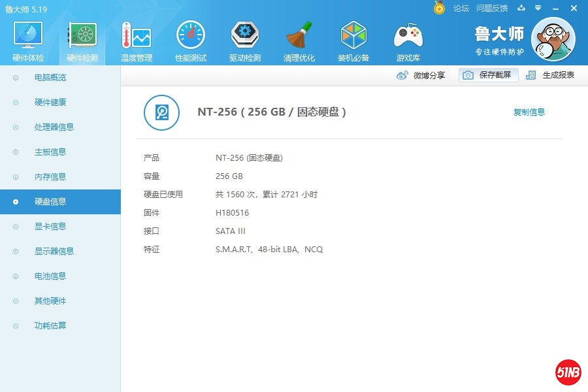Open the title bar dropdown menu arrow
Viewport: 588px width, 392px height.
pos(538,8)
